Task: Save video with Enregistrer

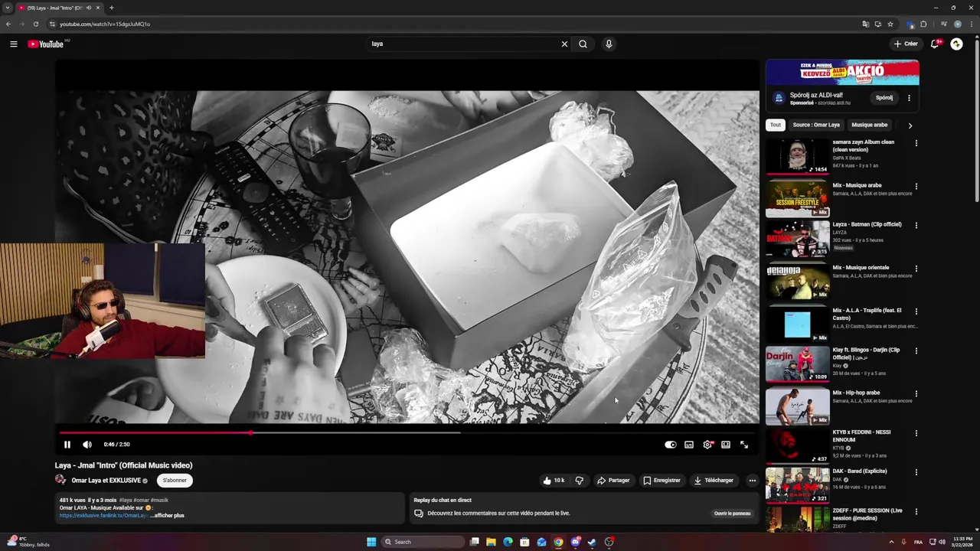Action: 661,481
